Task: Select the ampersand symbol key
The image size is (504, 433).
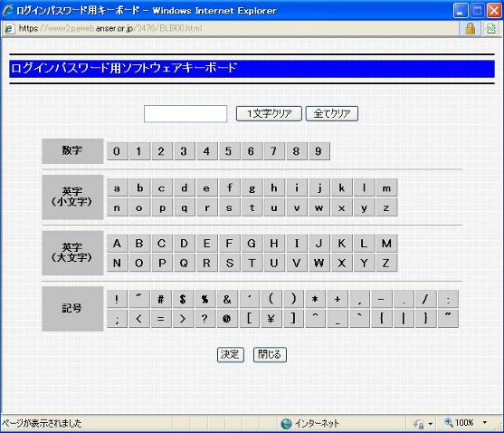Action: [x=227, y=299]
